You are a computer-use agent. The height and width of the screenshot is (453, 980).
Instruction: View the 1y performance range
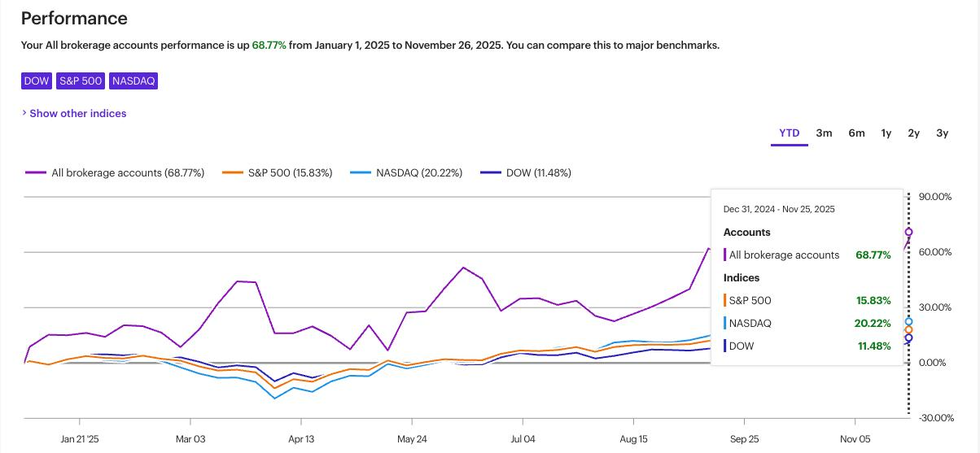click(886, 133)
